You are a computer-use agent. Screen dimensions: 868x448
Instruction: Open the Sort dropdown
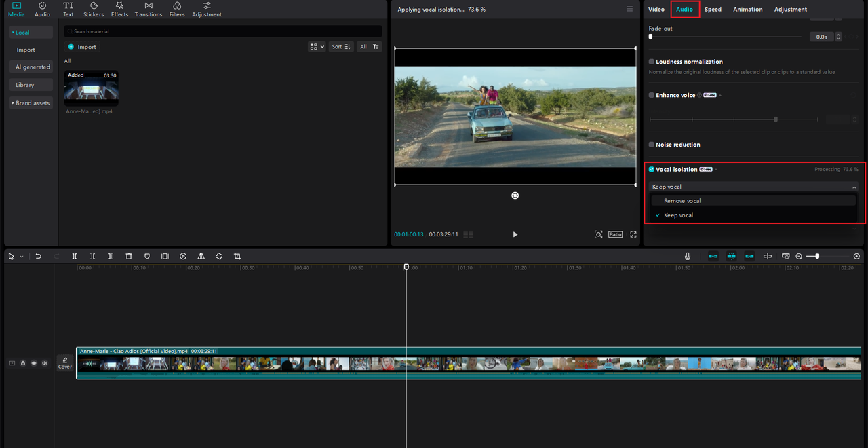tap(341, 47)
